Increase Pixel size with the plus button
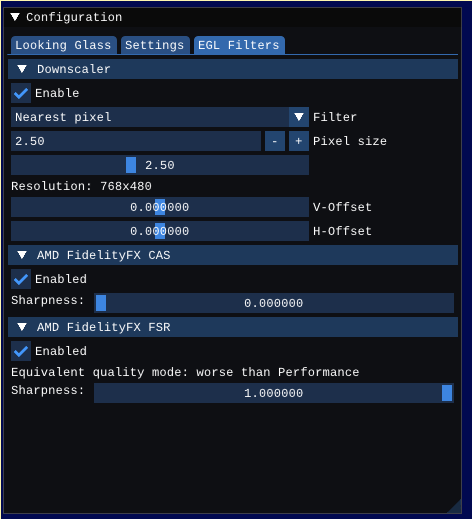 point(299,141)
